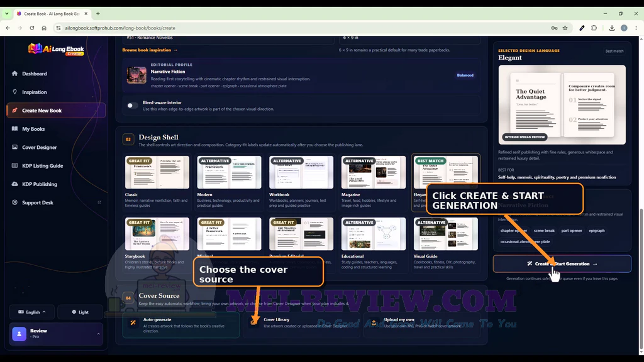Image resolution: width=644 pixels, height=362 pixels.
Task: Go to My Books
Action: [x=33, y=129]
